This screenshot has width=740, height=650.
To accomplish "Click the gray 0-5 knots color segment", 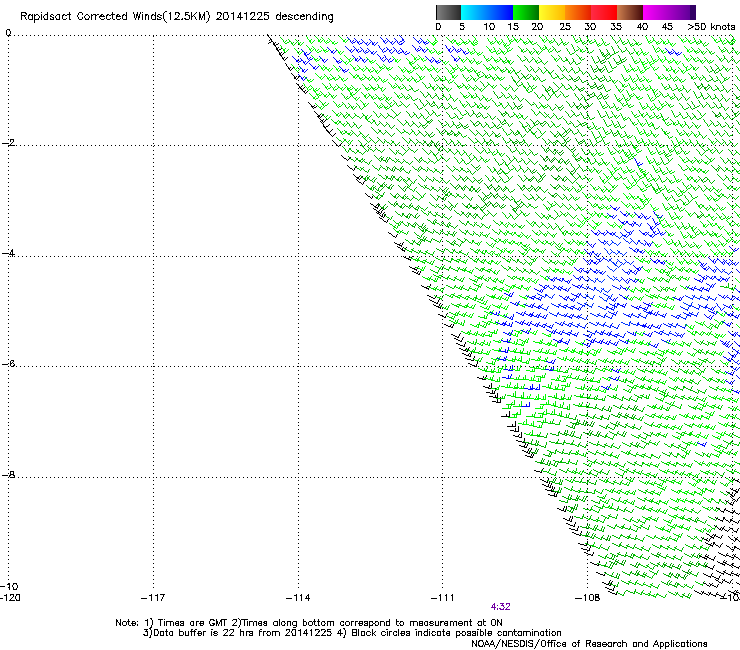I will click(448, 12).
